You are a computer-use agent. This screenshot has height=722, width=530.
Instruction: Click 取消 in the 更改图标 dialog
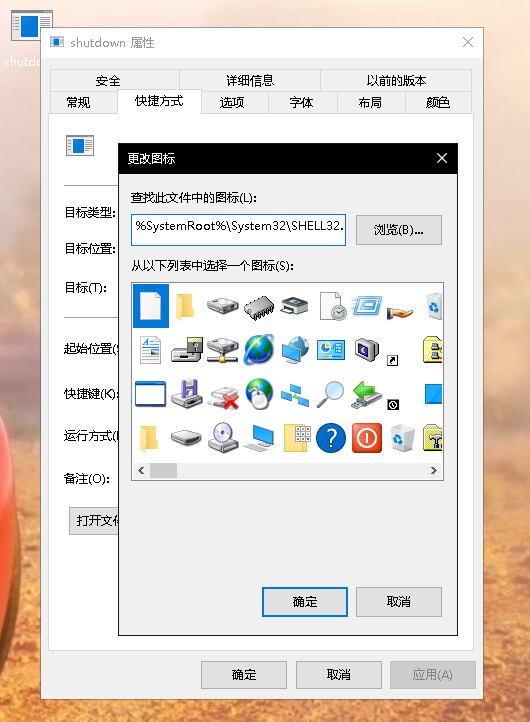tap(399, 601)
